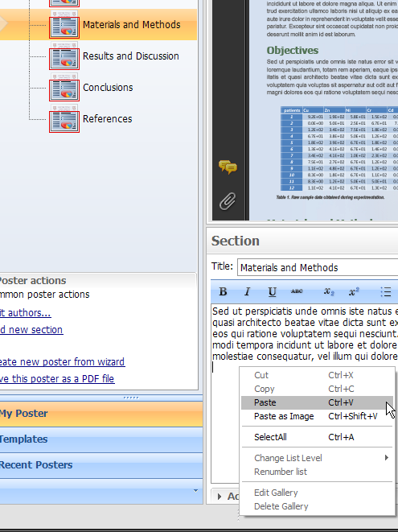Apply superscript formatting

tap(354, 292)
